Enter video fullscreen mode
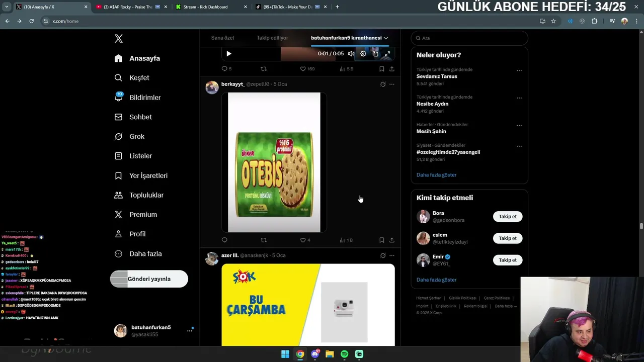 (387, 54)
